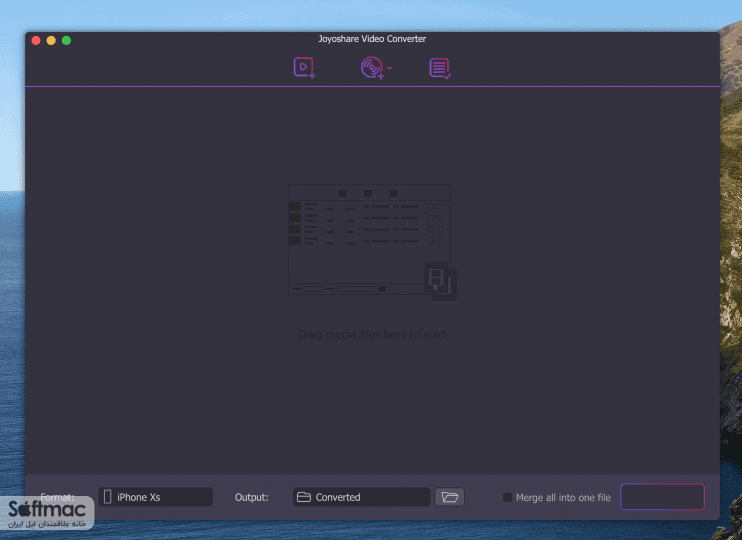Open the iPhone Xs format selector
This screenshot has width=742, height=540.
(156, 497)
